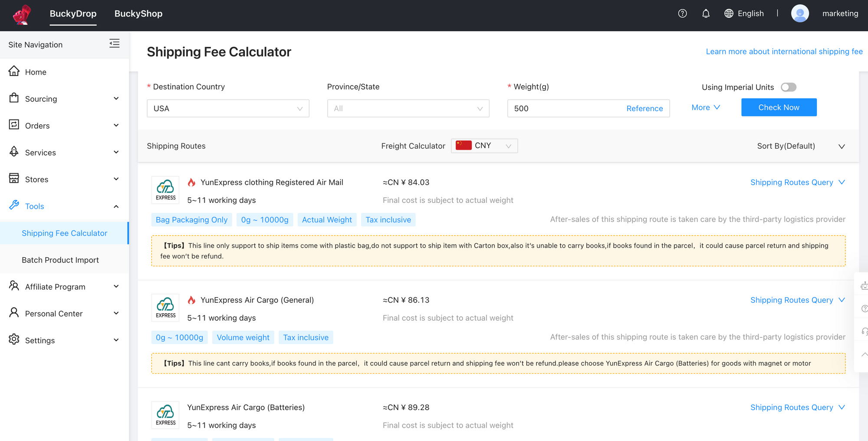Expand the Personal Center chevron
The height and width of the screenshot is (441, 868).
(x=116, y=313)
